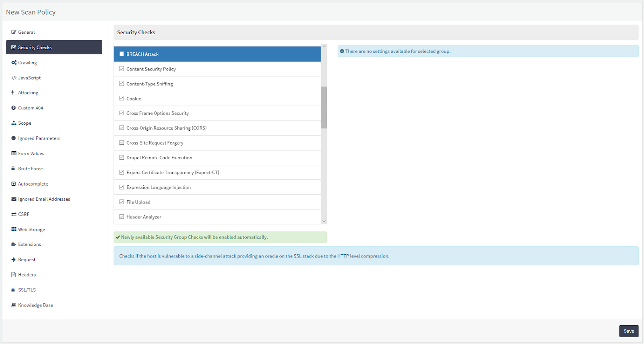644x344 pixels.
Task: Open the General settings tab
Action: [27, 32]
